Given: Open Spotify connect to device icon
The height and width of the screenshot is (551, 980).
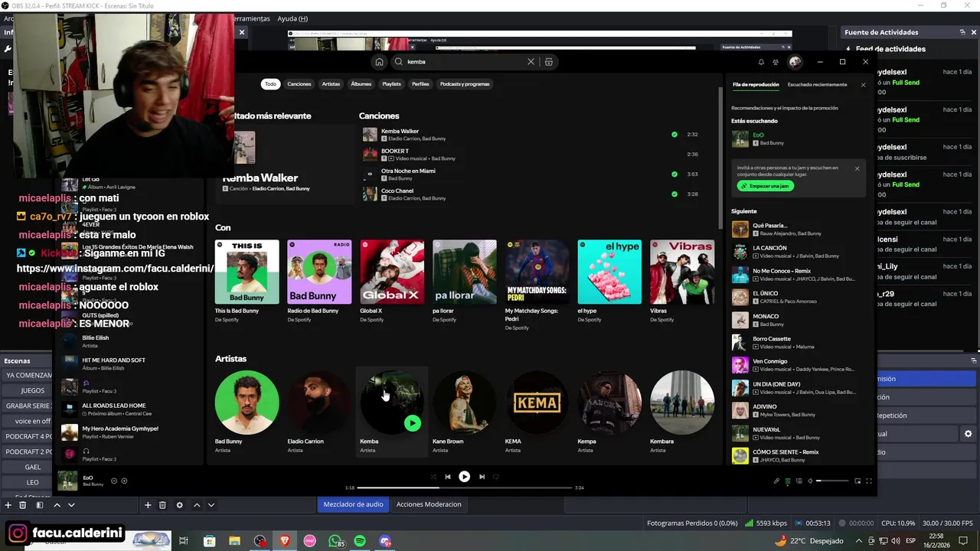Looking at the screenshot, I should click(799, 481).
